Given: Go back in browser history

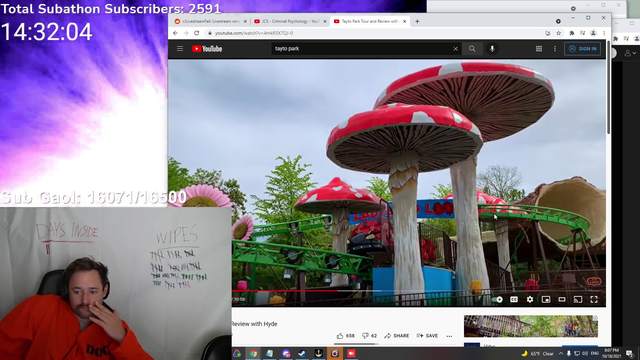Looking at the screenshot, I should click(176, 33).
